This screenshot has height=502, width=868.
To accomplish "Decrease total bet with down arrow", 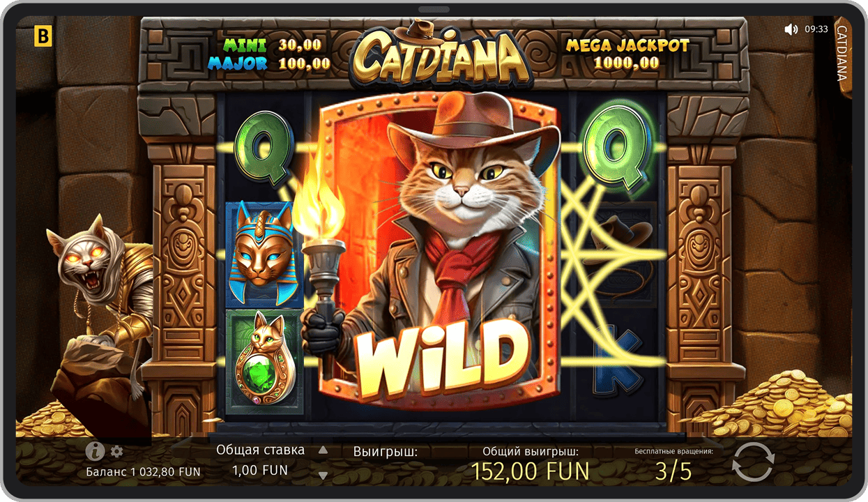I will [x=323, y=475].
